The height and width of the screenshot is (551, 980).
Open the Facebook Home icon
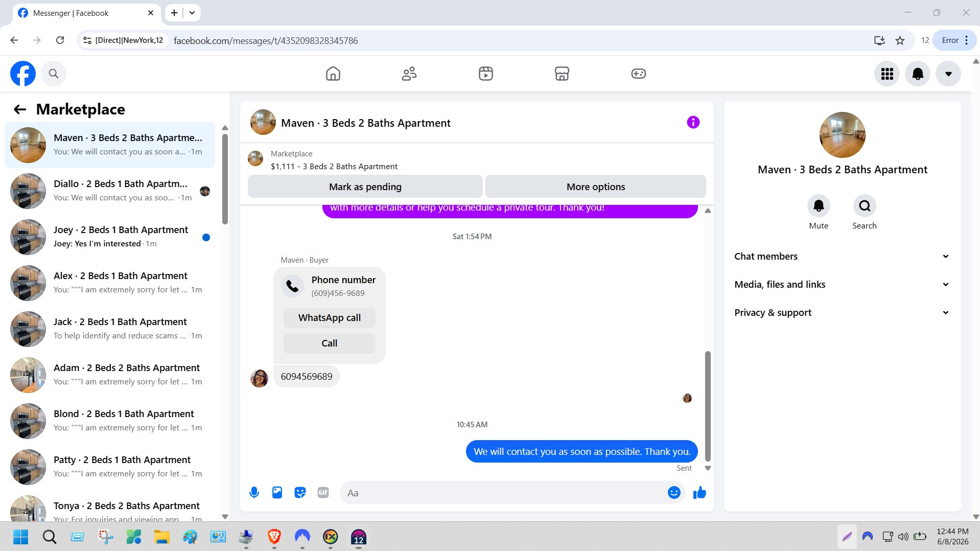333,74
